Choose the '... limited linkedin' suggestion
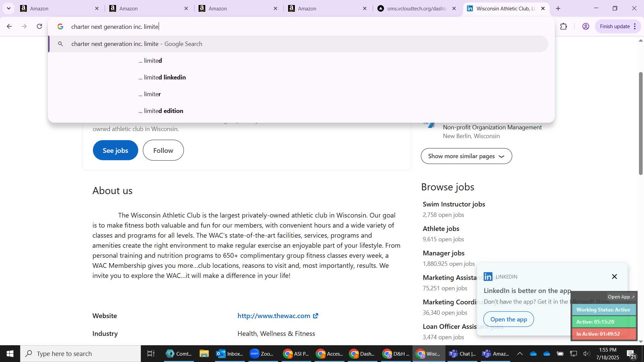644x362 pixels. (x=299, y=77)
